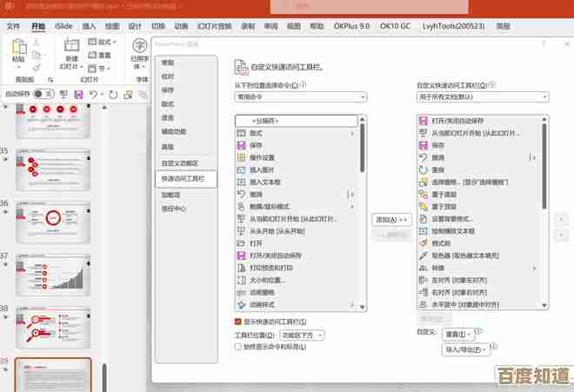Click Selection Pane icon on quick access toolbar
Image resolution: width=574 pixels, height=392 pixels.
128,95
